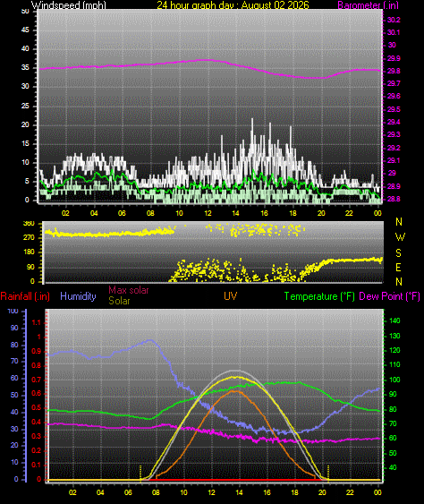Click the 29.5 barometer axis value
Image resolution: width=424 pixels, height=504 pixels.
pos(394,109)
